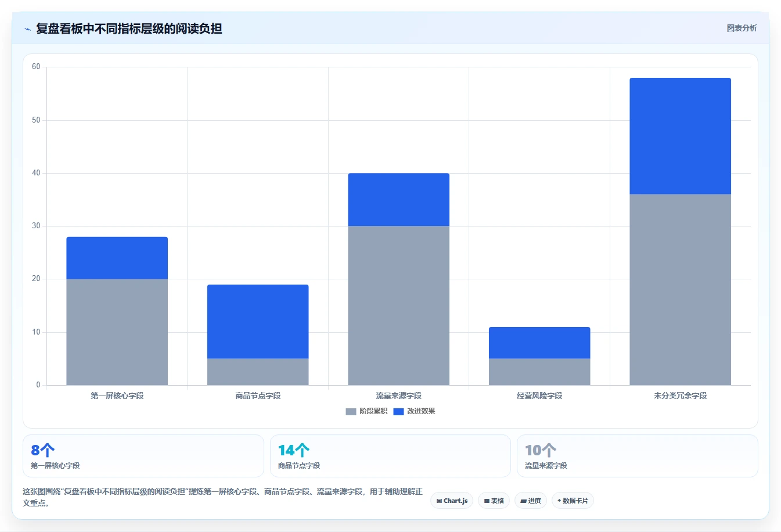Click the y-axis value 20

pyautogui.click(x=36, y=279)
